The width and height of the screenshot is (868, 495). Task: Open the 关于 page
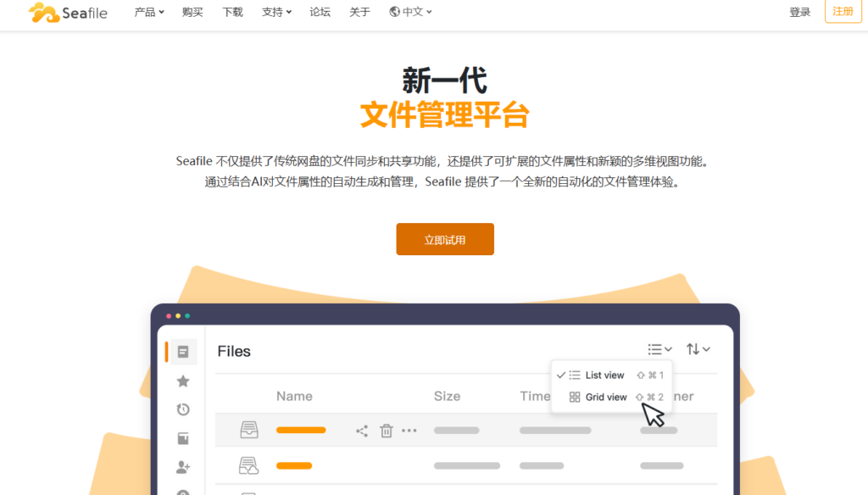click(359, 12)
